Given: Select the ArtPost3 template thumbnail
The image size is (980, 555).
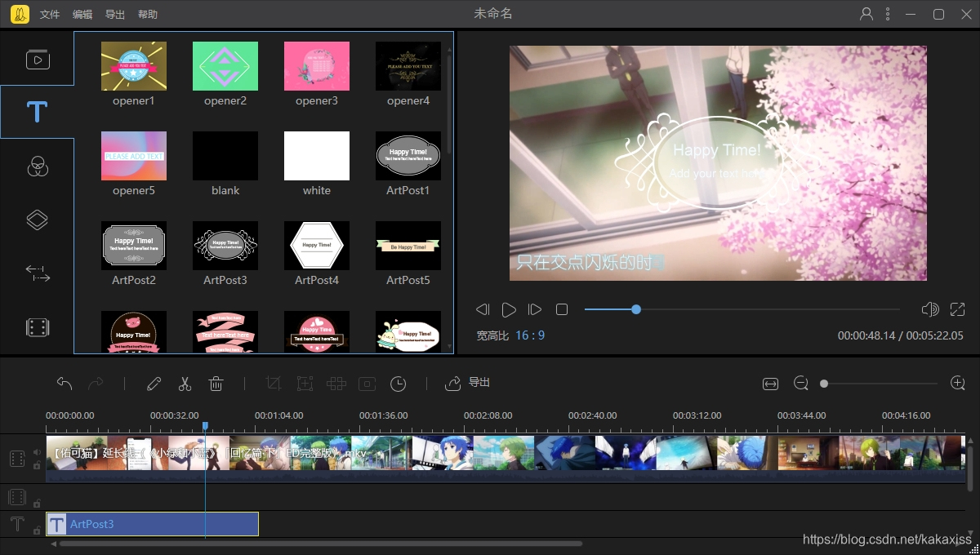Looking at the screenshot, I should [x=225, y=246].
